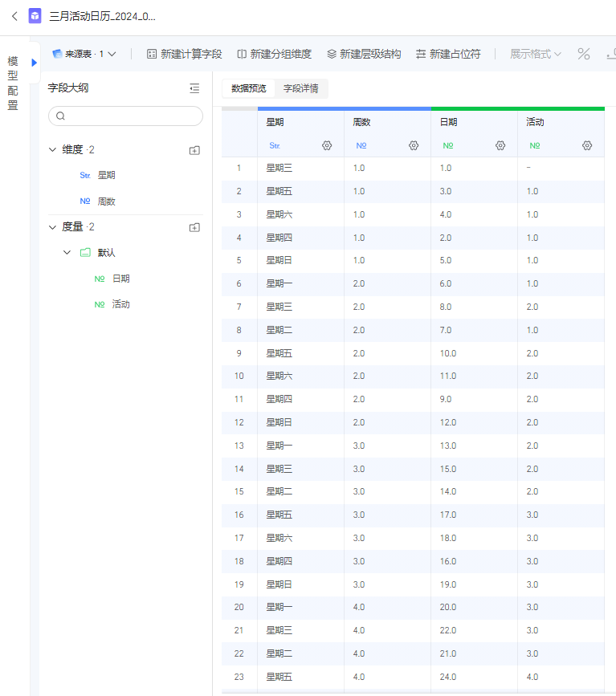Click the percent format icon

point(584,54)
